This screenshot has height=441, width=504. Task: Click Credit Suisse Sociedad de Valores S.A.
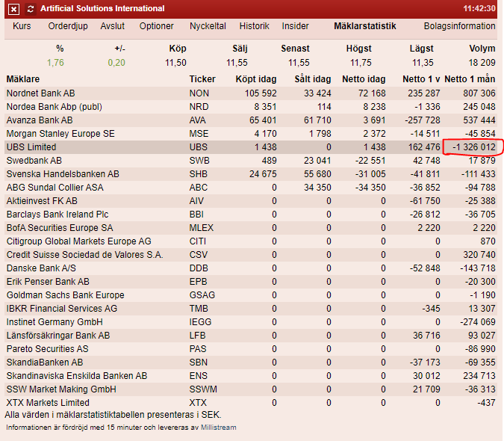[85, 255]
